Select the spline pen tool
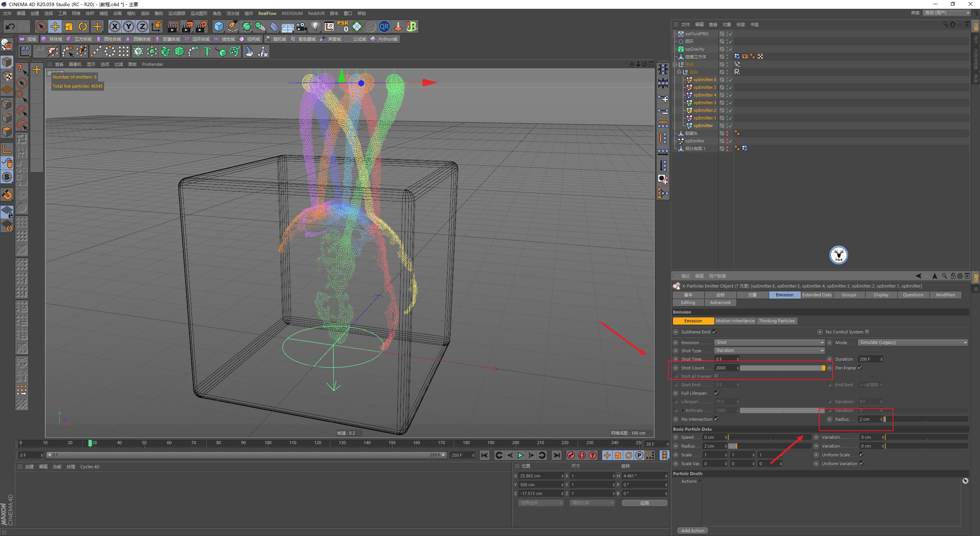Viewport: 980px width, 536px height. coord(232,27)
